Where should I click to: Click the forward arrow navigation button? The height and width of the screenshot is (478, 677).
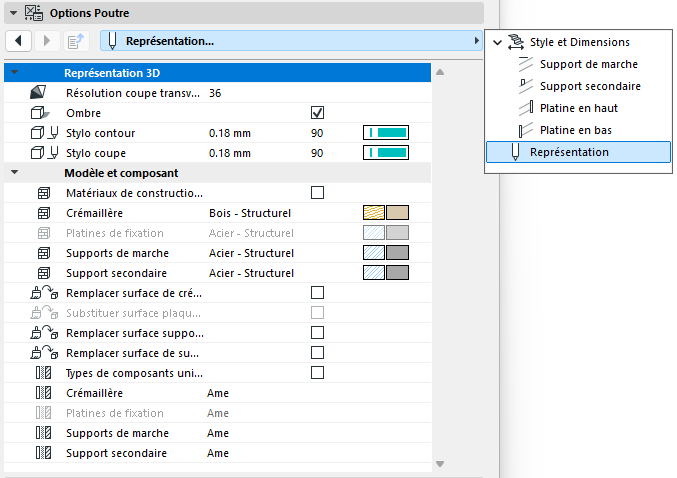(47, 41)
